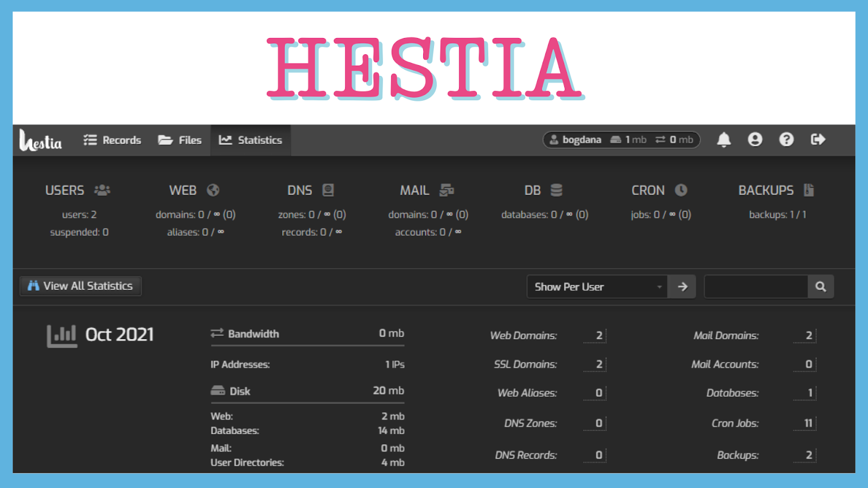Open the USERS section heading
The height and width of the screenshot is (488, 868).
(x=65, y=190)
